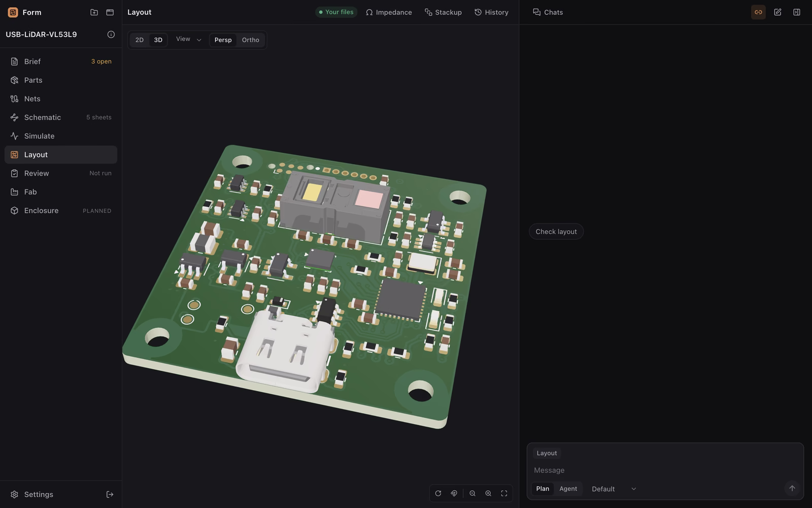Open the Simulate page
Viewport: 812px width, 508px height.
(61, 136)
